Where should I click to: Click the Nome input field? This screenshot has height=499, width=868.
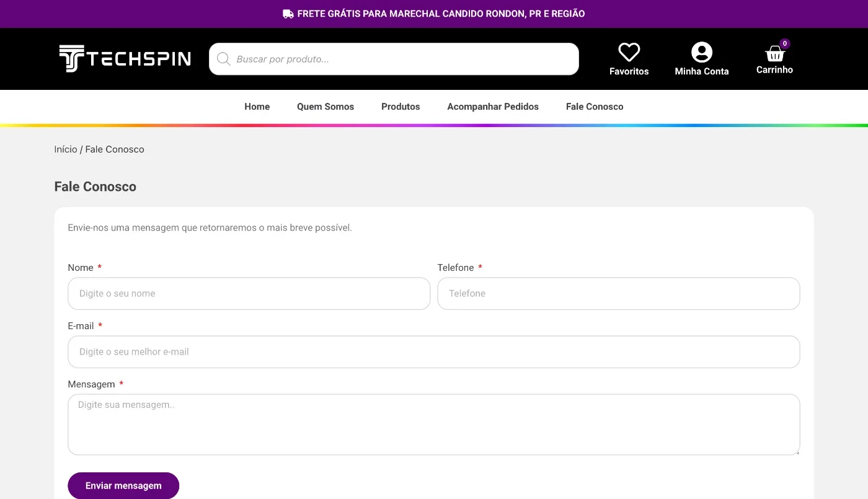click(249, 293)
